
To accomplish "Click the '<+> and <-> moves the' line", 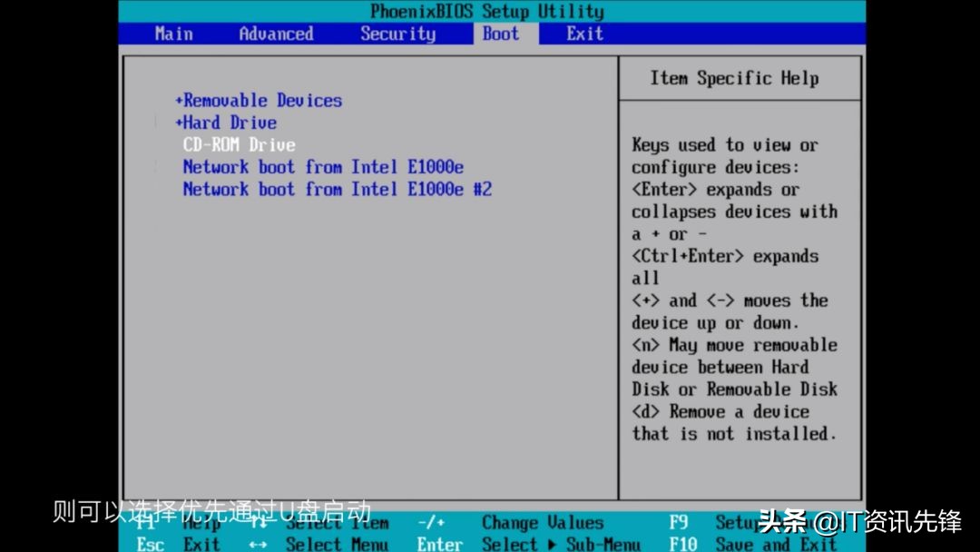I will click(x=730, y=301).
